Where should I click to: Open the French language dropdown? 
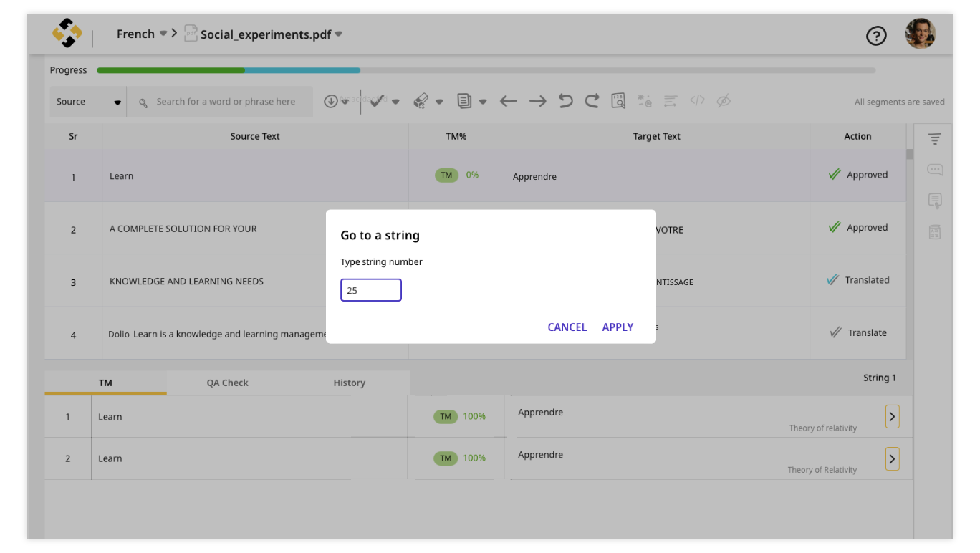[x=163, y=33]
